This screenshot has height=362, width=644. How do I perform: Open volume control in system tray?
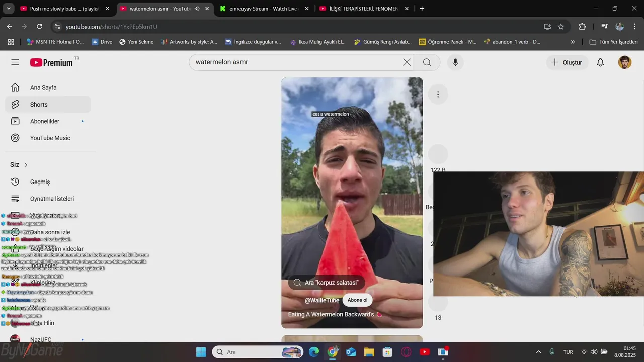[x=594, y=352]
